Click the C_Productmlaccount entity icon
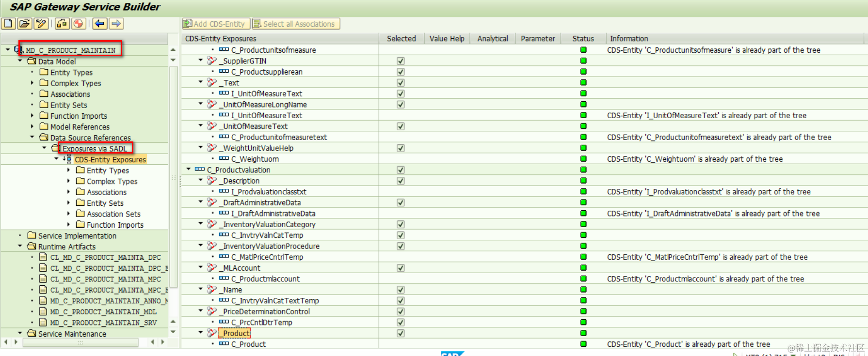 pyautogui.click(x=224, y=279)
